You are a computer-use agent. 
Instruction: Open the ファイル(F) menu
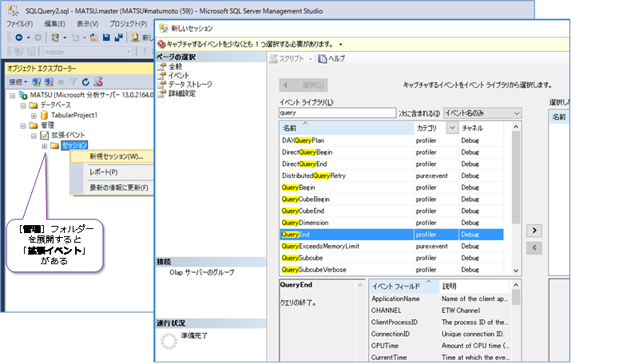tap(19, 24)
